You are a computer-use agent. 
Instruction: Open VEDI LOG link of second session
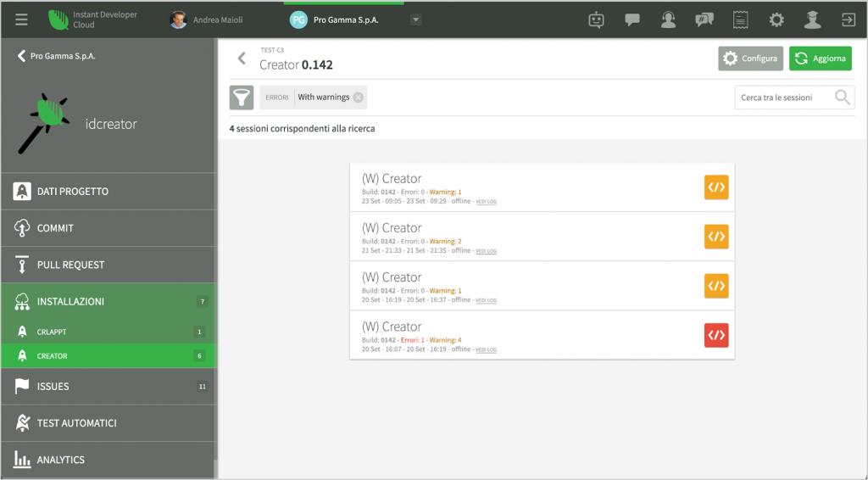pos(486,251)
